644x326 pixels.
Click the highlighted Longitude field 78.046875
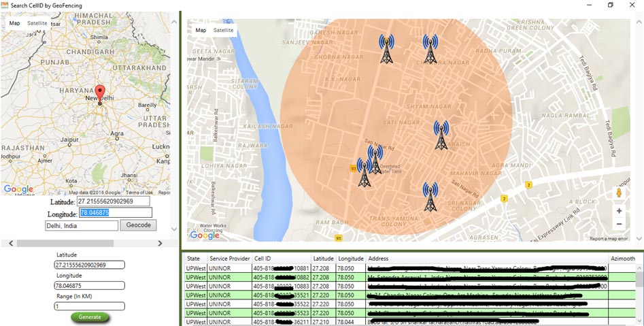(116, 212)
